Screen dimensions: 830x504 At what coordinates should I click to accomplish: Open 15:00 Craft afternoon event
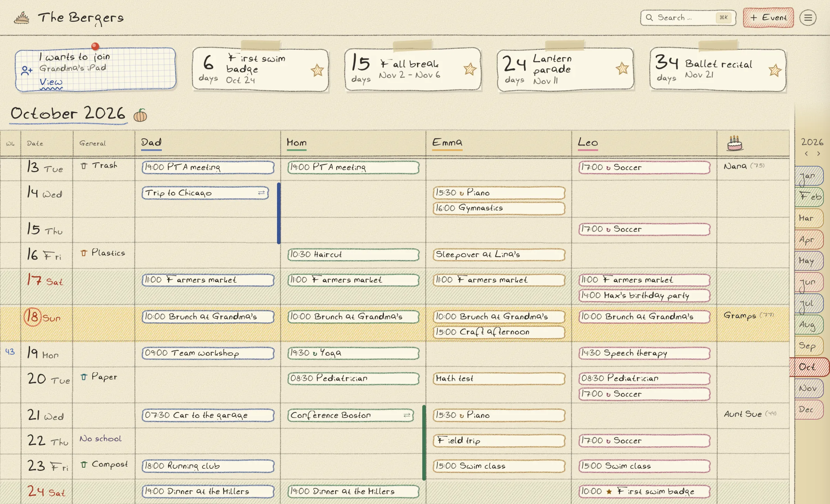pyautogui.click(x=499, y=332)
